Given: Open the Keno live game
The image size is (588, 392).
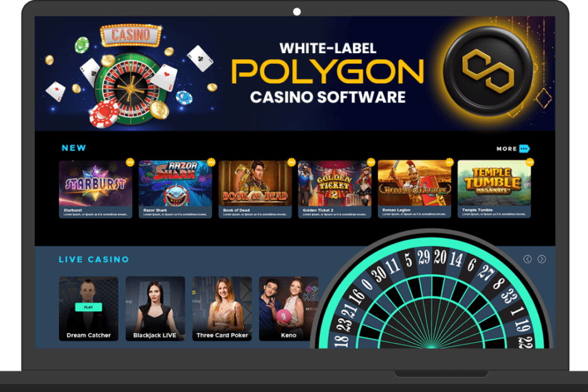Looking at the screenshot, I should [x=289, y=309].
